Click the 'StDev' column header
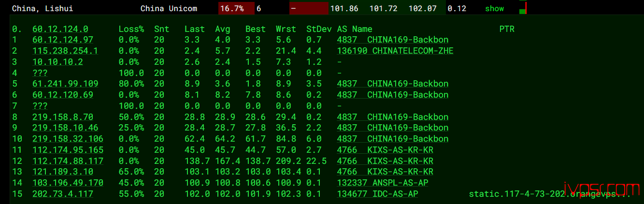This screenshot has width=644, height=204. 319,29
